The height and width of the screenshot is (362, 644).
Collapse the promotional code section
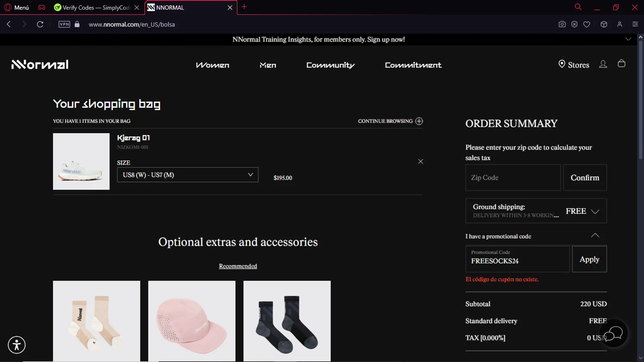click(x=595, y=235)
